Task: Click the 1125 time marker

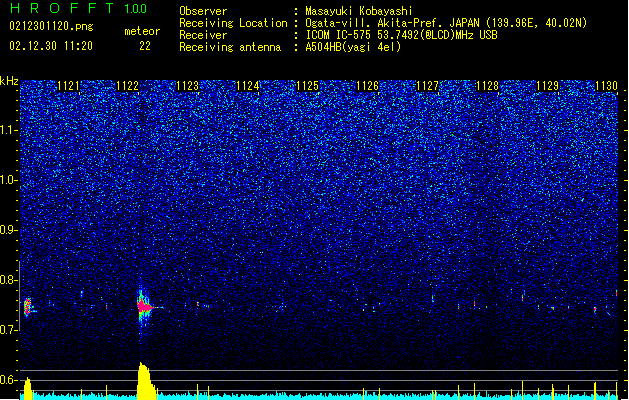Action: coord(307,86)
